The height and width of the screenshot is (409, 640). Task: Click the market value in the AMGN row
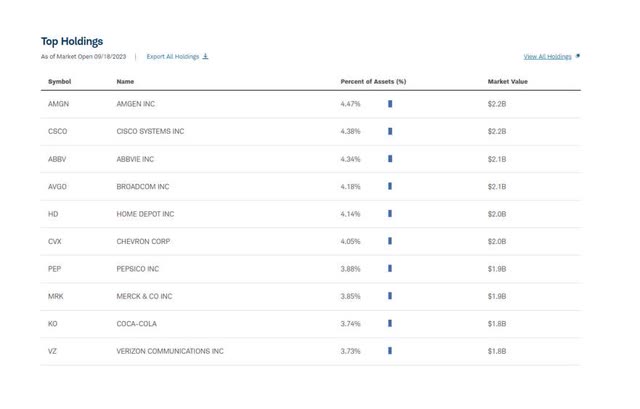(x=497, y=104)
